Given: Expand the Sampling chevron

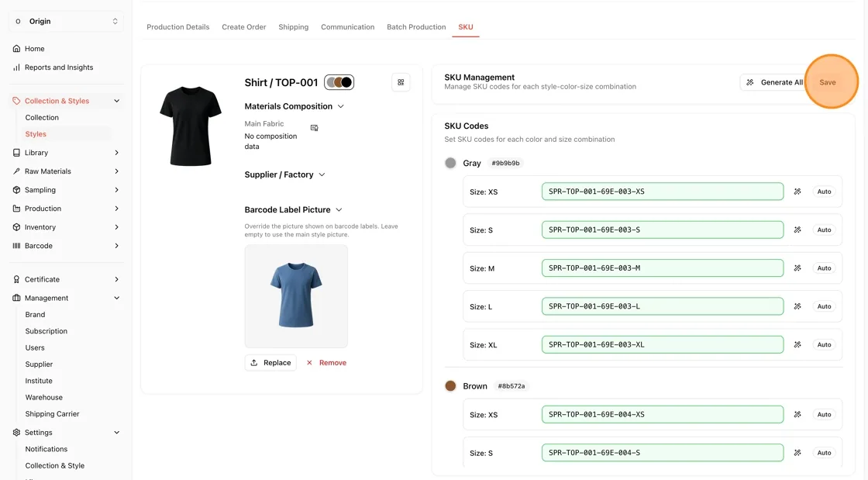Looking at the screenshot, I should [117, 190].
